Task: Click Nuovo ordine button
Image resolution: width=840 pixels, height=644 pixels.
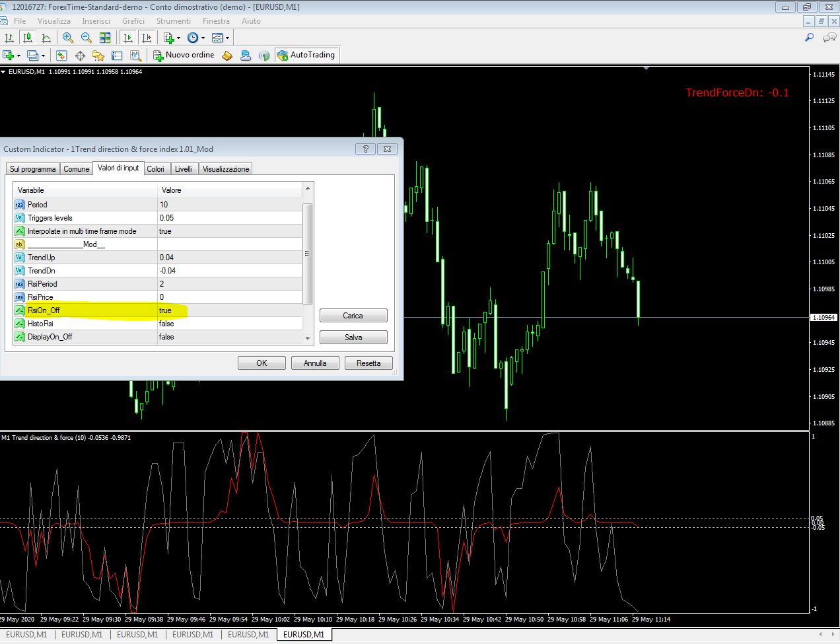Action: (184, 55)
